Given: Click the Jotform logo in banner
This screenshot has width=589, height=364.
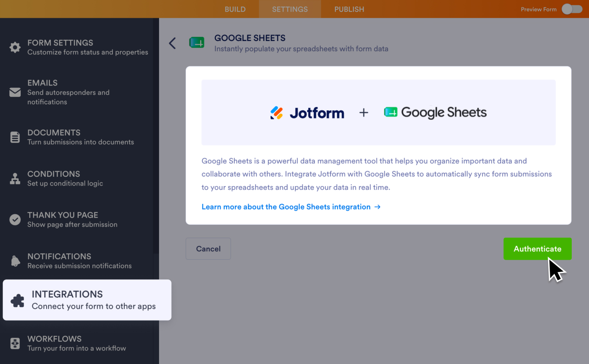Looking at the screenshot, I should [307, 113].
